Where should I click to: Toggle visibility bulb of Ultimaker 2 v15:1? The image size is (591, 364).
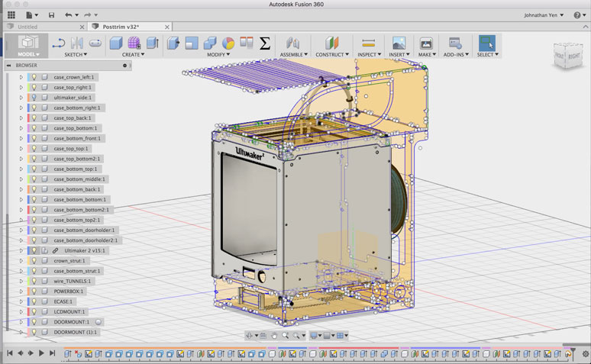coord(34,250)
